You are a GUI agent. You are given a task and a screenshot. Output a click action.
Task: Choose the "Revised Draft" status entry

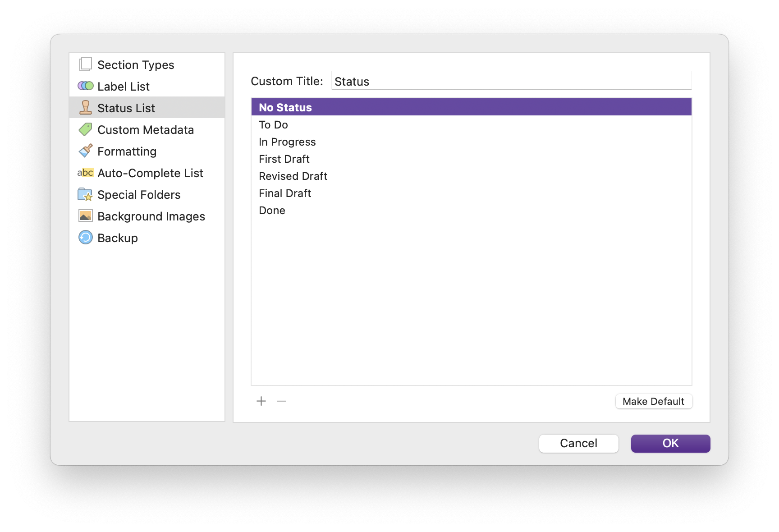coord(293,176)
